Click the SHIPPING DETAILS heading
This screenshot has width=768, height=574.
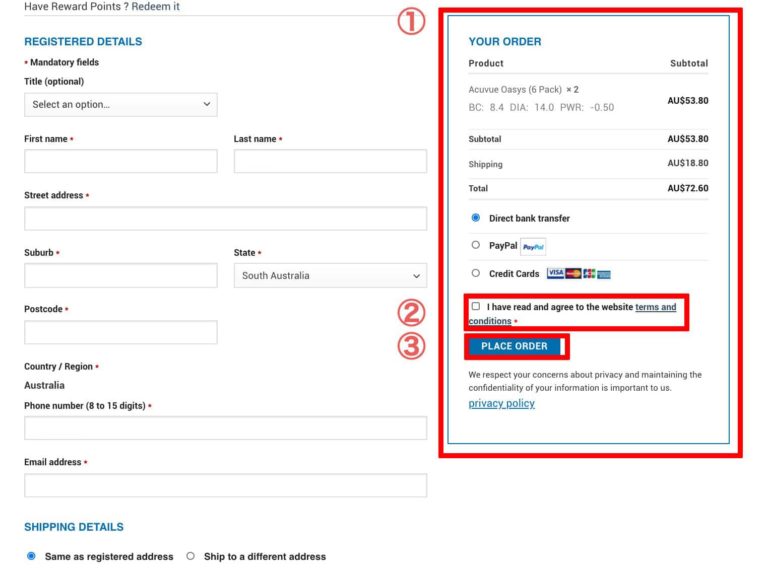[74, 527]
